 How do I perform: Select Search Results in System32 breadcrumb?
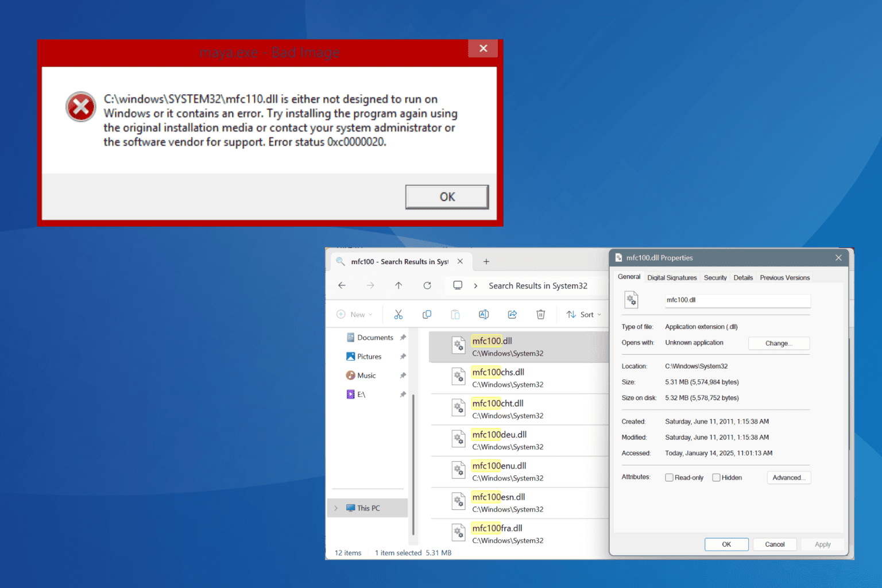538,286
